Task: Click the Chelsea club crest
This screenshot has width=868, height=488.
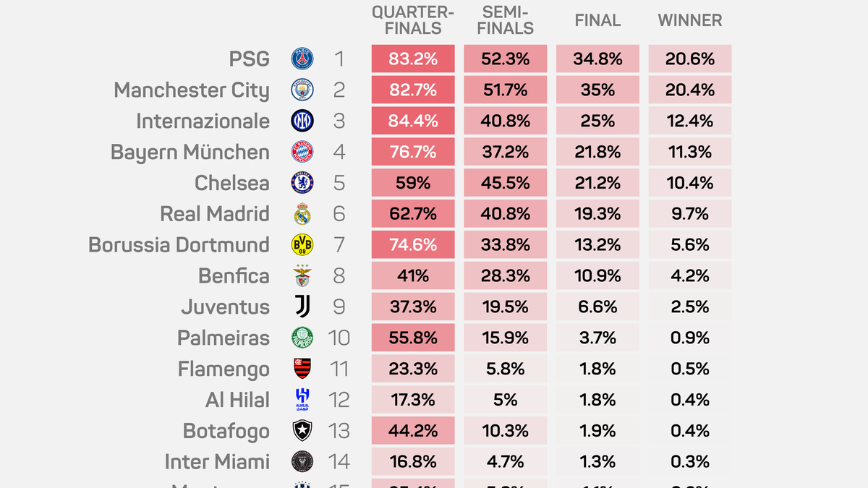Action: 302,183
